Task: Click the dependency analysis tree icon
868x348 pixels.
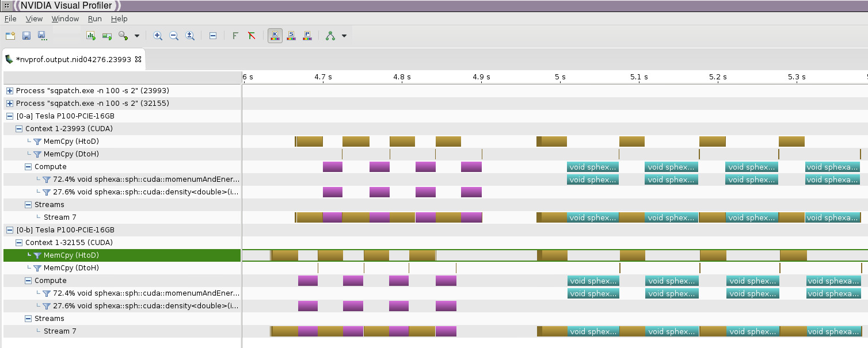Action: tap(330, 36)
